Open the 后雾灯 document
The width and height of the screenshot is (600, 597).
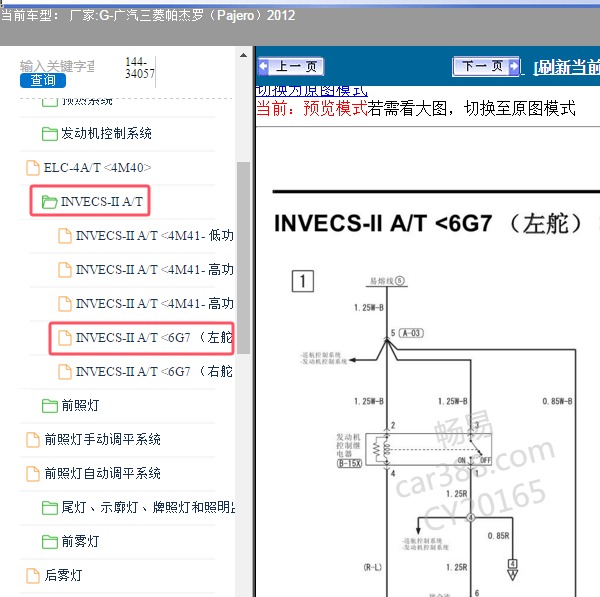(63, 576)
